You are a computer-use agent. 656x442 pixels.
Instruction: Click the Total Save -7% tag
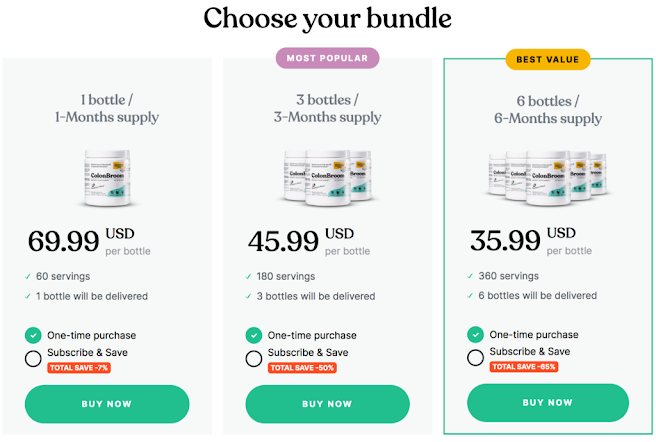[x=78, y=368]
